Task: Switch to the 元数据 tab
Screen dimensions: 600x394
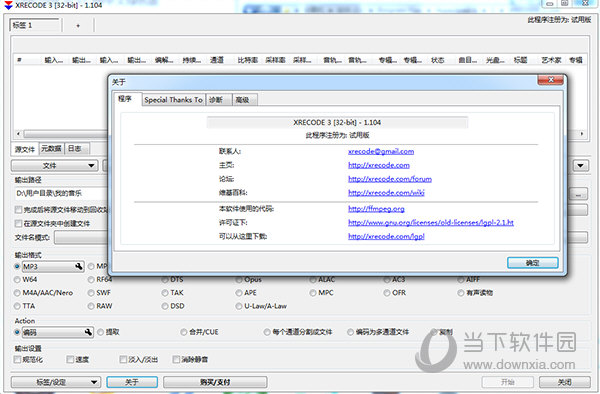Action: click(52, 148)
